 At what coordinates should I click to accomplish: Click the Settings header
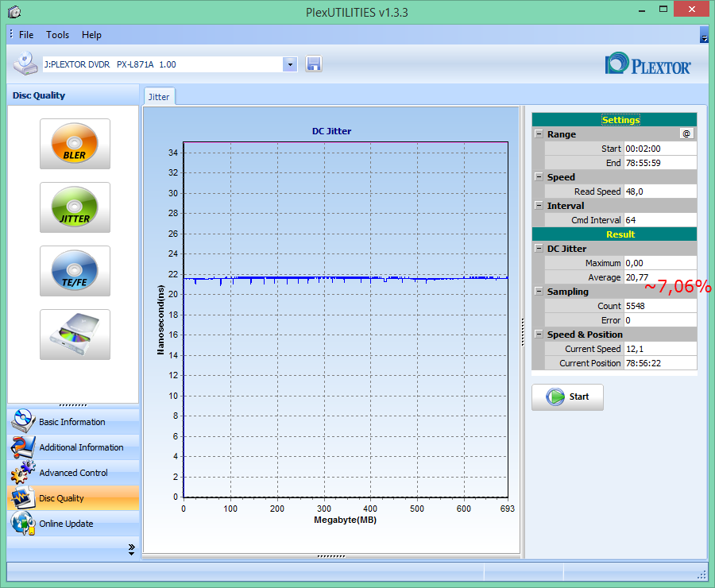point(614,119)
